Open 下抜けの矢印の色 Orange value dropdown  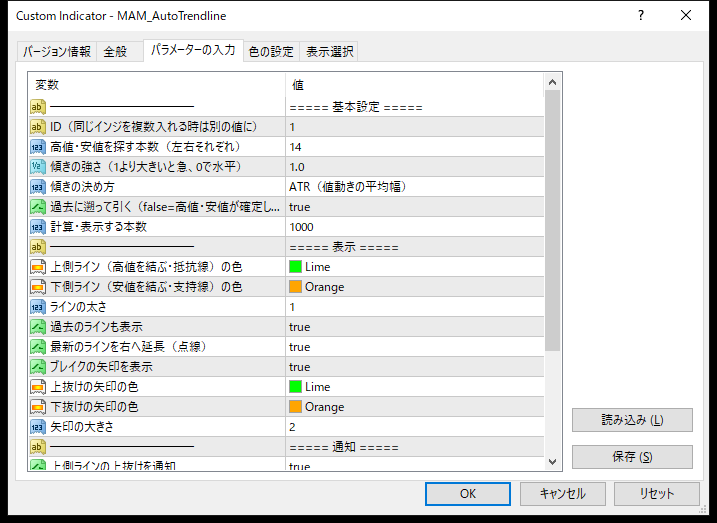pos(415,407)
